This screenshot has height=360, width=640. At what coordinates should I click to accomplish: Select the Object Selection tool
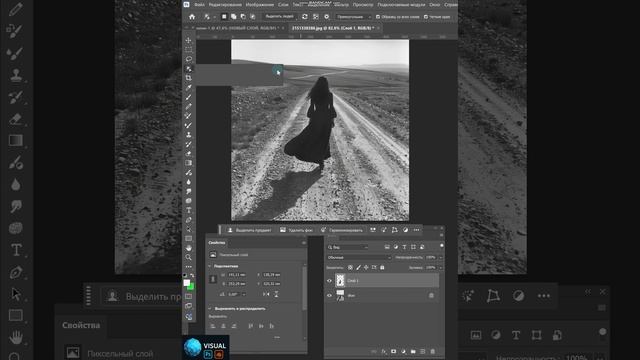(189, 69)
